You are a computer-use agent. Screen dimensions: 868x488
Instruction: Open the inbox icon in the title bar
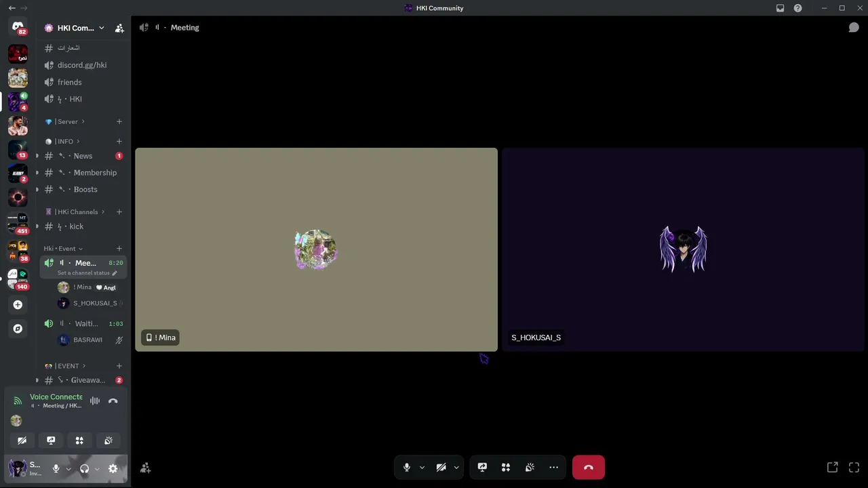click(780, 8)
